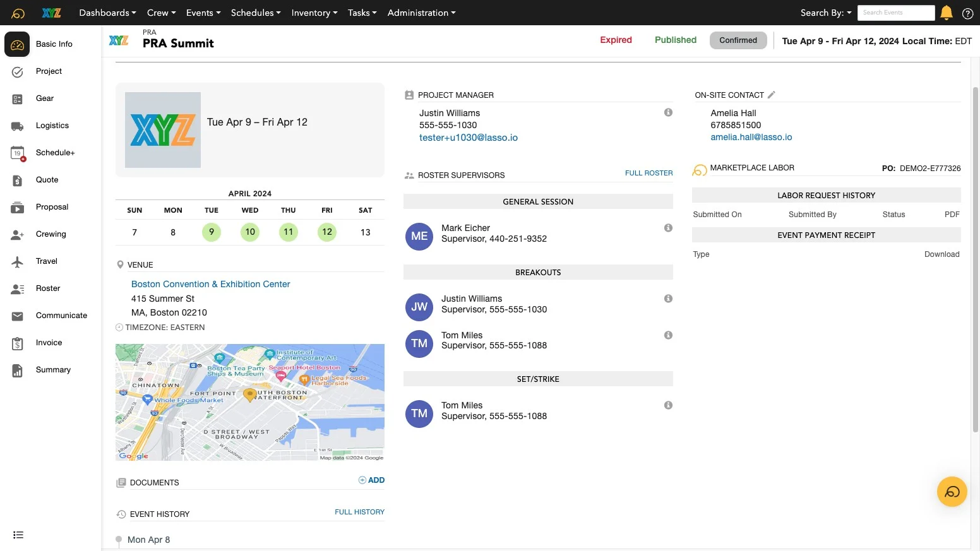Select the Published status
Viewport: 980px width, 551px height.
pos(676,40)
